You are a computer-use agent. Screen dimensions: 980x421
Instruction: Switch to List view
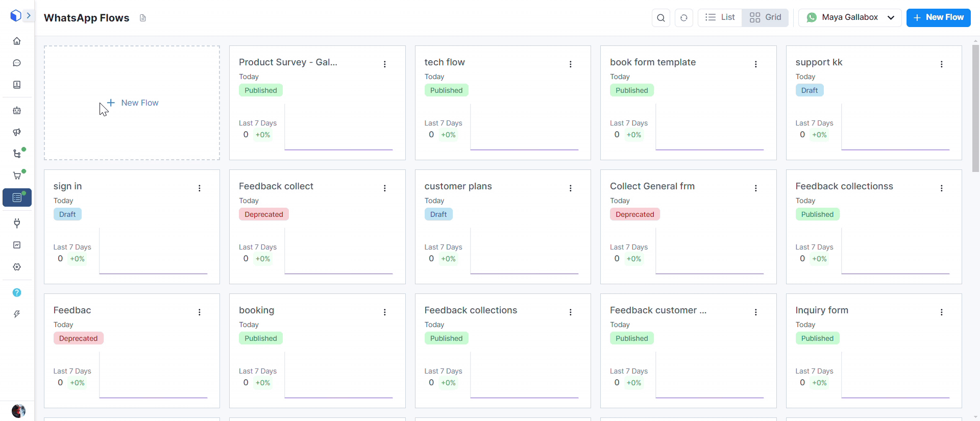tap(720, 17)
